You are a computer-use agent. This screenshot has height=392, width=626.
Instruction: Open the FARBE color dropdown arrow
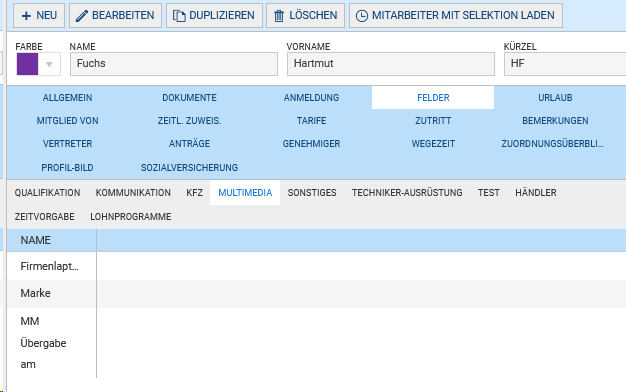(50, 64)
